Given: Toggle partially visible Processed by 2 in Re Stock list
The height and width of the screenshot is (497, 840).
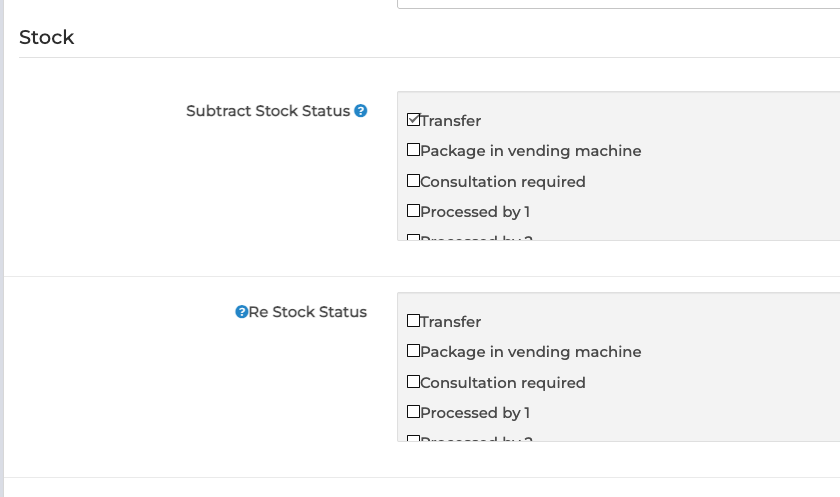Looking at the screenshot, I should pyautogui.click(x=413, y=439).
